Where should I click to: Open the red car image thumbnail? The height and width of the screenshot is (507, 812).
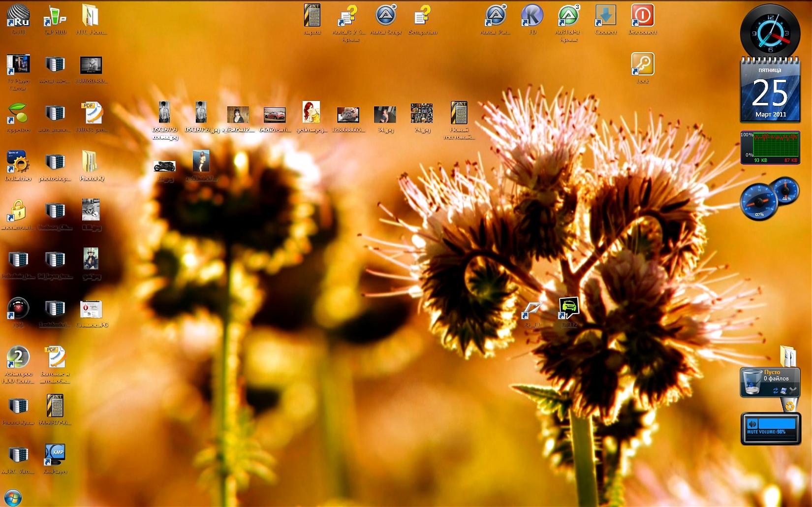coord(275,114)
